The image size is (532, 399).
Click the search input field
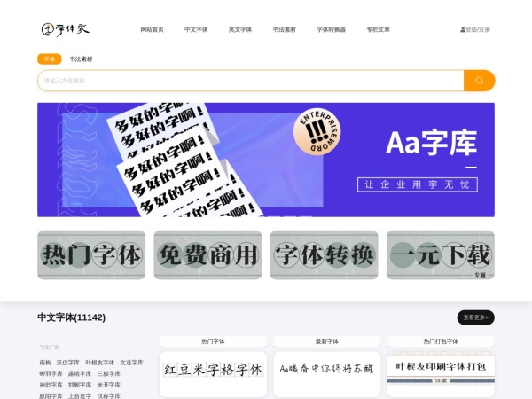(x=248, y=81)
